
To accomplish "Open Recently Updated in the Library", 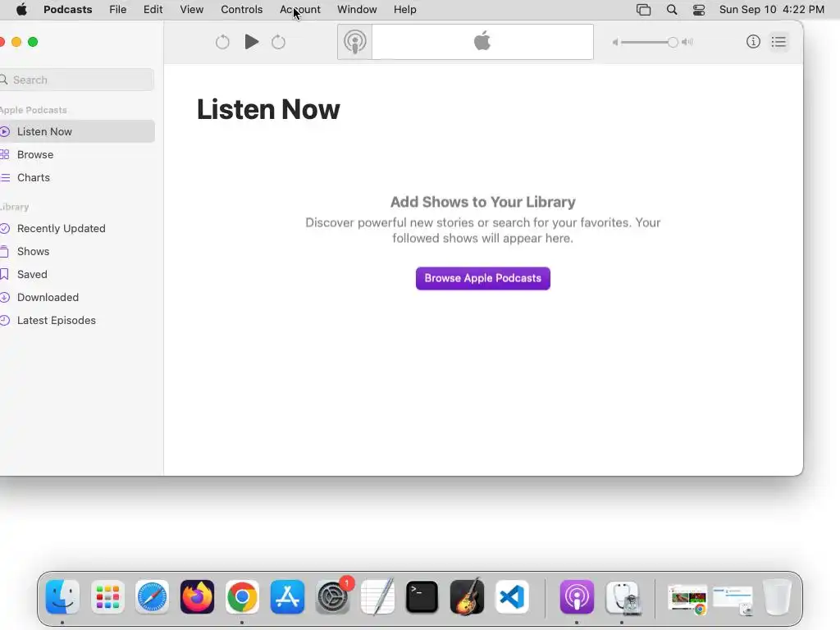I will 76,229.
